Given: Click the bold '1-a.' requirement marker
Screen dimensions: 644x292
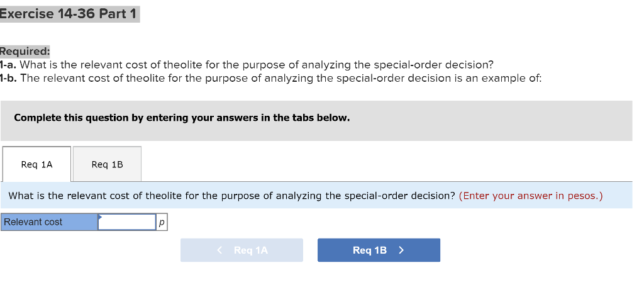Looking at the screenshot, I should point(8,65).
